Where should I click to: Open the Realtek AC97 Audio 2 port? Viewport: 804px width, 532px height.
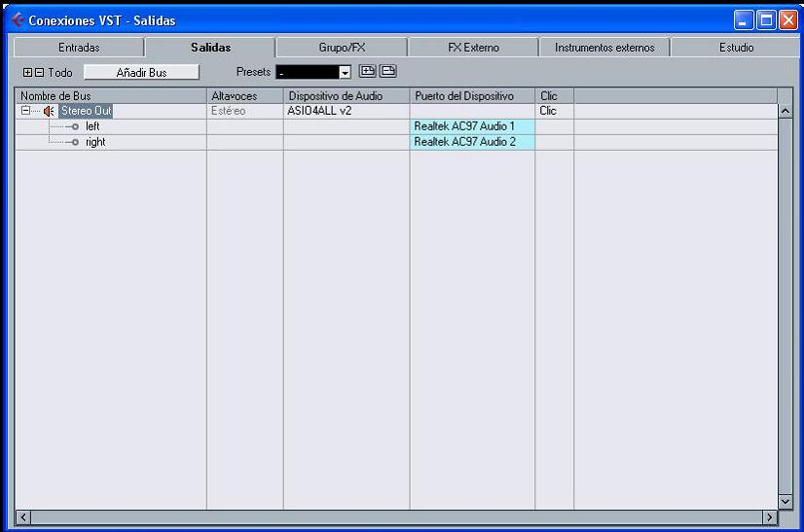pos(472,142)
